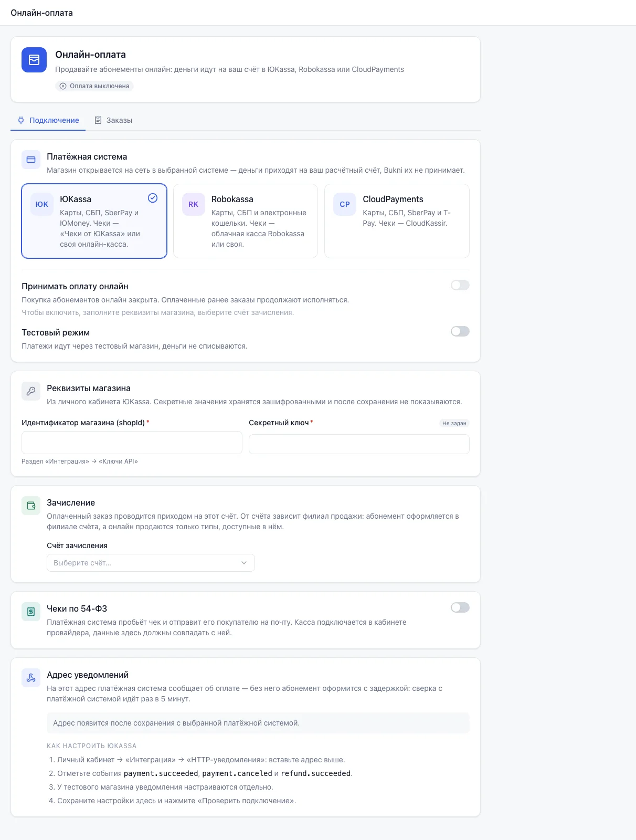The image size is (636, 840).
Task: Click the RK logo badge
Action: 194,204
